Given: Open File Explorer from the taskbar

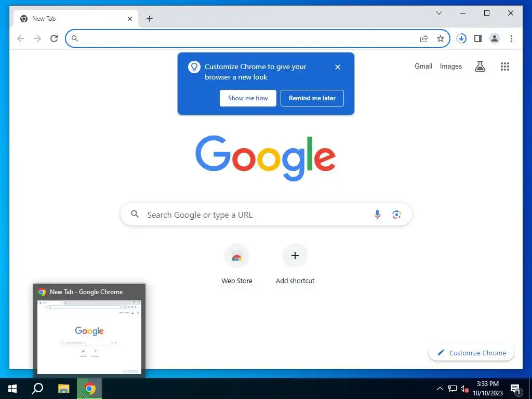Looking at the screenshot, I should (63, 389).
